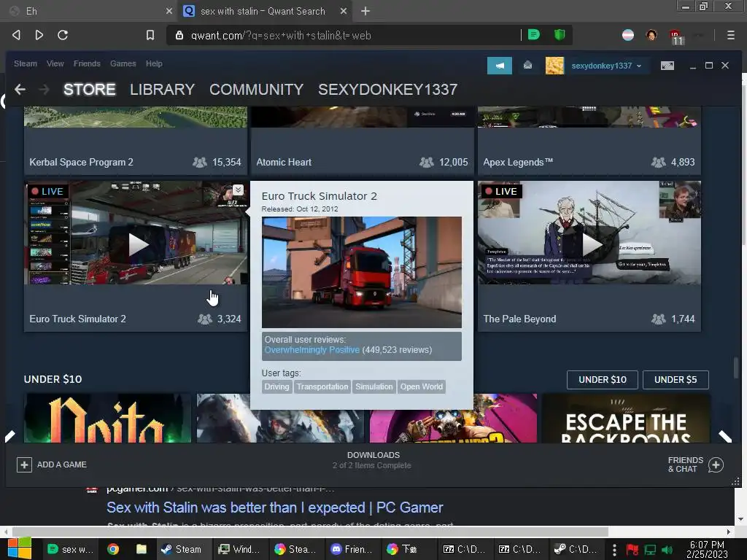Click browser back button

[16, 35]
